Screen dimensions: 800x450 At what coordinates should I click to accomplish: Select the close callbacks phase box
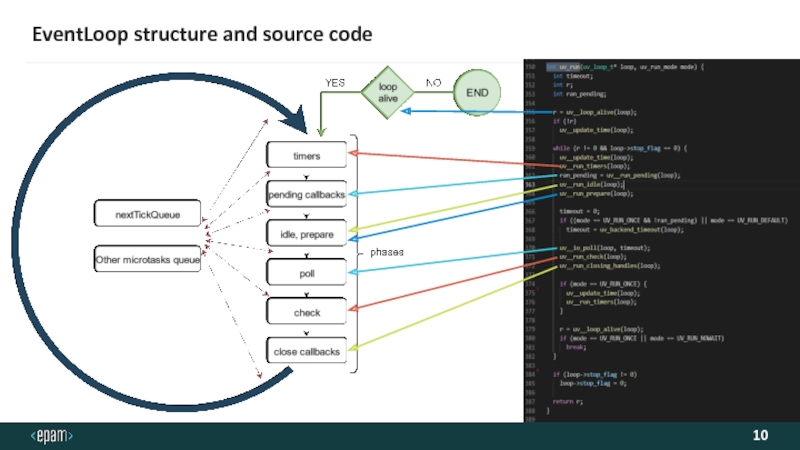click(307, 352)
